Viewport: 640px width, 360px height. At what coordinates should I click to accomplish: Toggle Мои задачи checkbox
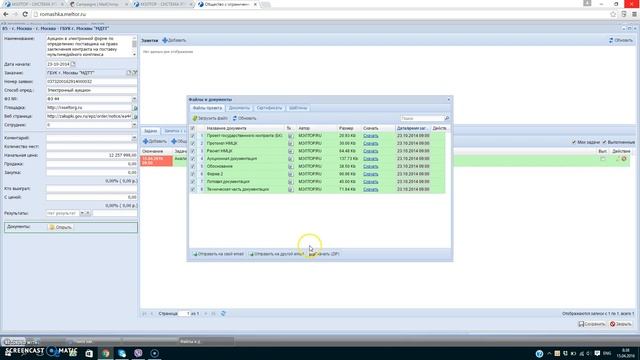coord(574,142)
